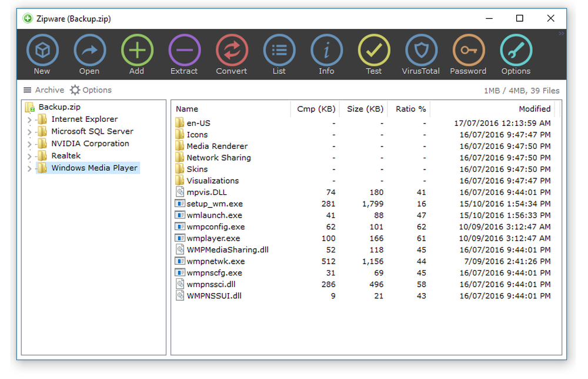Maximize the Zipware window
The image size is (588, 379).
(519, 18)
